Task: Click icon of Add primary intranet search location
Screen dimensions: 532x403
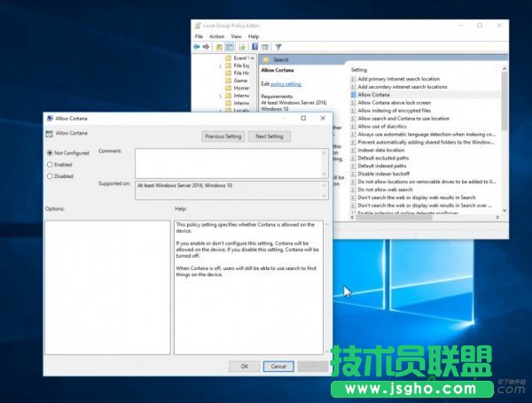Action: tap(354, 79)
